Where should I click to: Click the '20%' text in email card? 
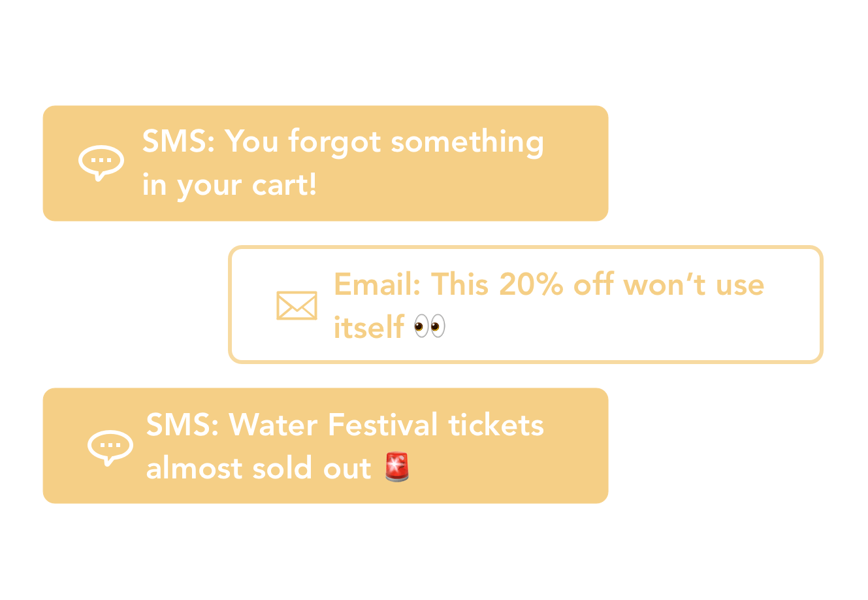[x=532, y=284]
